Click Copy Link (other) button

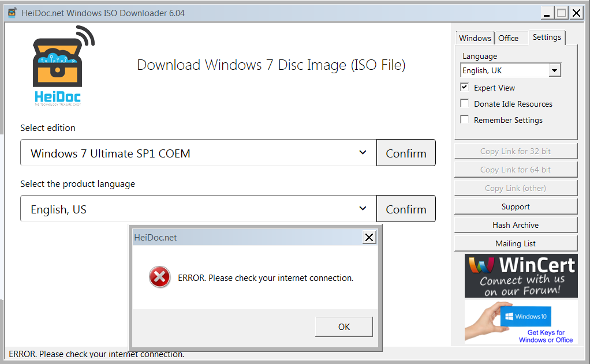(x=516, y=188)
